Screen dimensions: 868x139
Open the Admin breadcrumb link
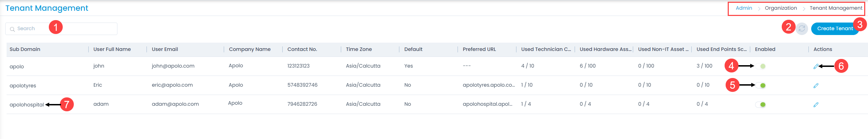(x=744, y=8)
